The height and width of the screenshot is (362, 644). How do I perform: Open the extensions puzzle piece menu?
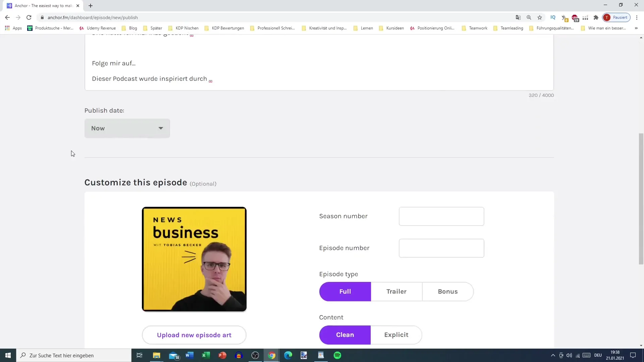point(596,17)
